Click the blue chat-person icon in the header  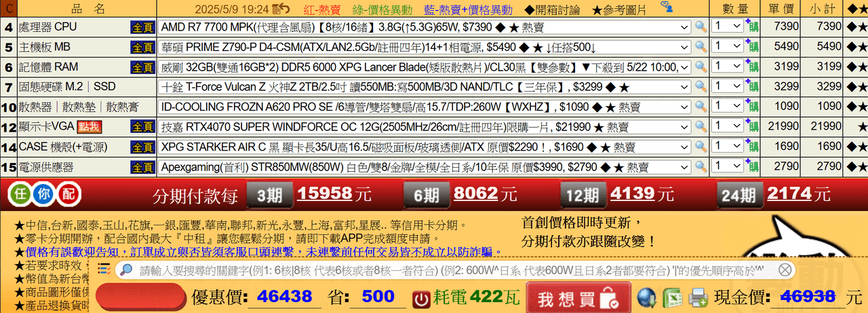click(667, 7)
